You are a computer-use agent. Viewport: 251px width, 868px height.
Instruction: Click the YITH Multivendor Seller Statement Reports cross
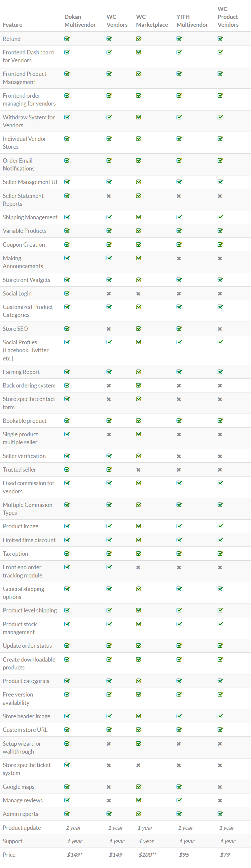(179, 196)
